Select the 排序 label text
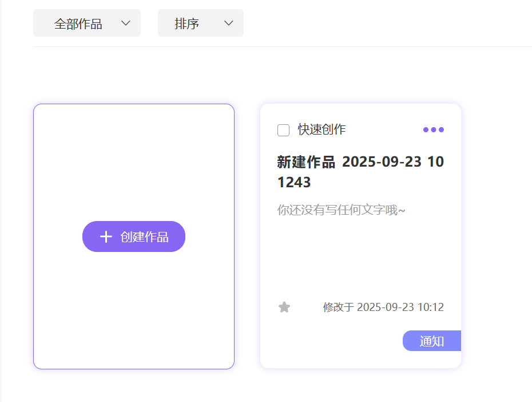The height and width of the screenshot is (402, 532). pos(186,24)
